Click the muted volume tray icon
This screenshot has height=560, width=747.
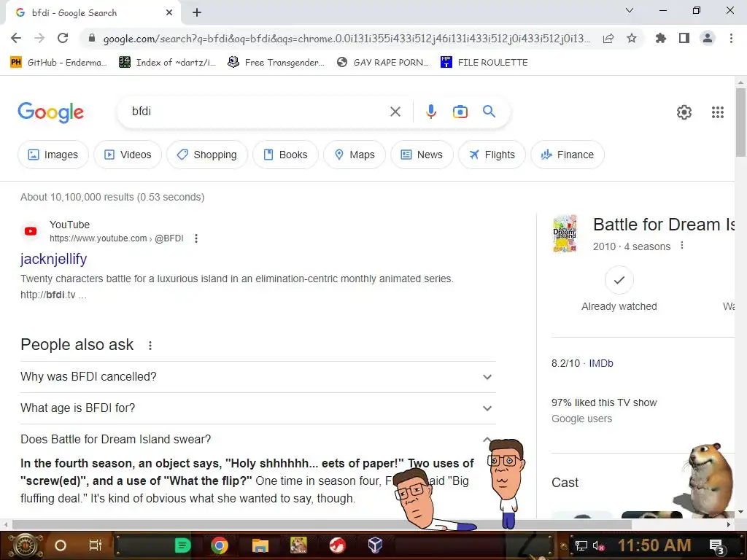(598, 545)
